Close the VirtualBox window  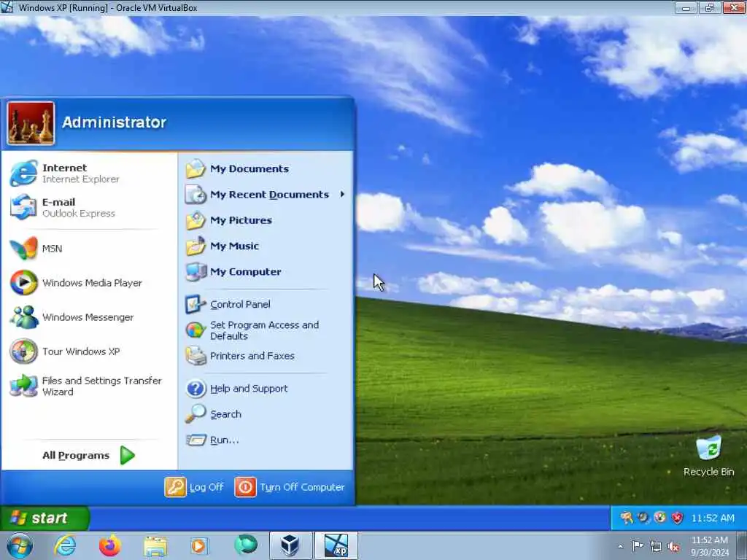coord(734,7)
